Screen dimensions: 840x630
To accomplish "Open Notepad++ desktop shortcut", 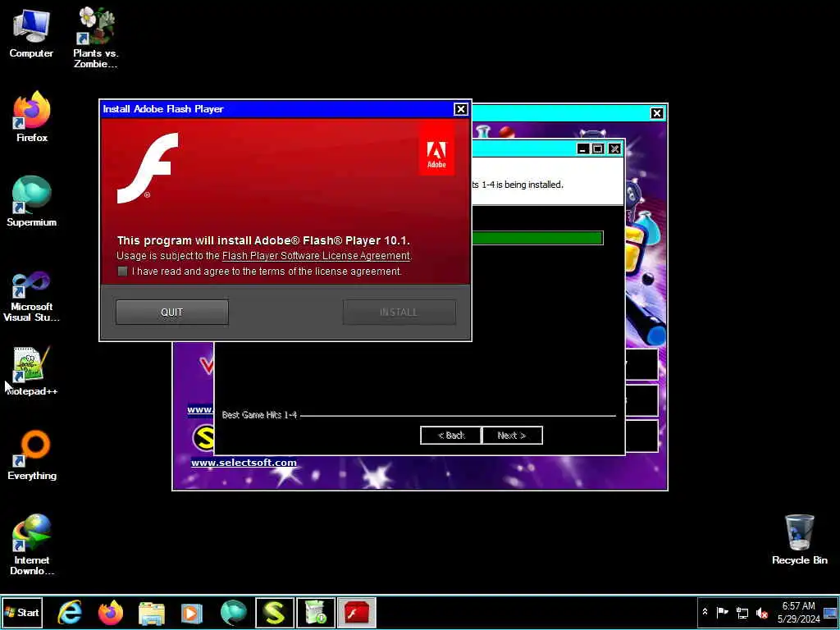I will [x=32, y=371].
